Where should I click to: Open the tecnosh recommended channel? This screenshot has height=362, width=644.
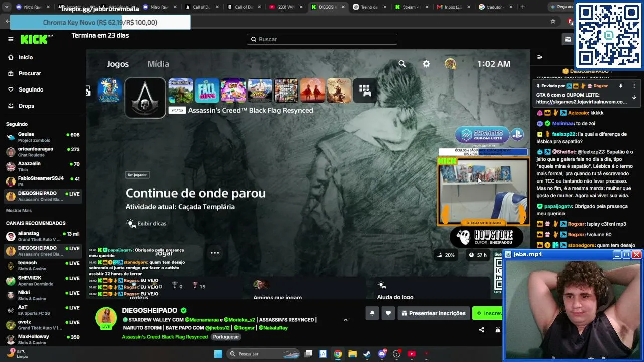43,265
